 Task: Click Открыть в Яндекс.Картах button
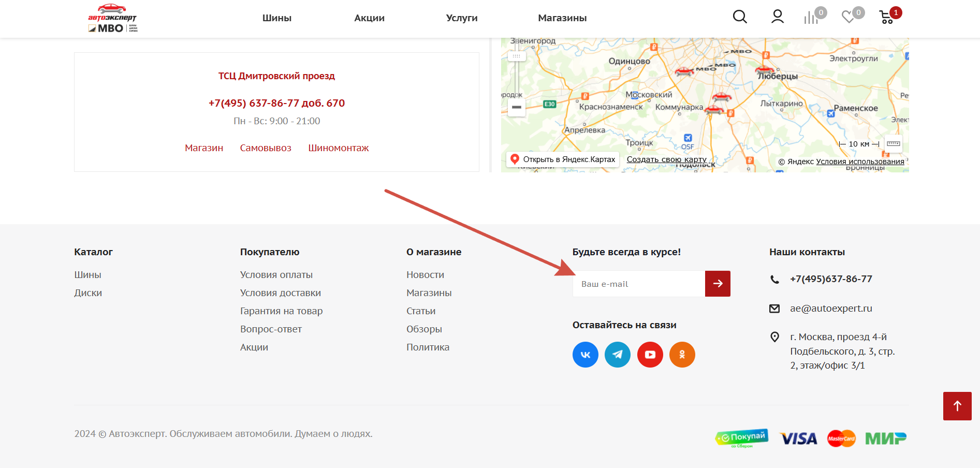563,159
